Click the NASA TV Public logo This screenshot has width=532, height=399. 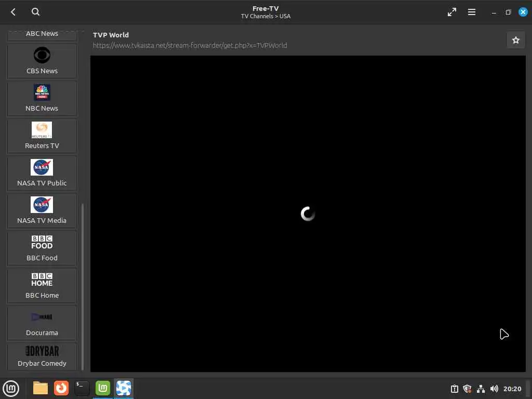tap(42, 167)
